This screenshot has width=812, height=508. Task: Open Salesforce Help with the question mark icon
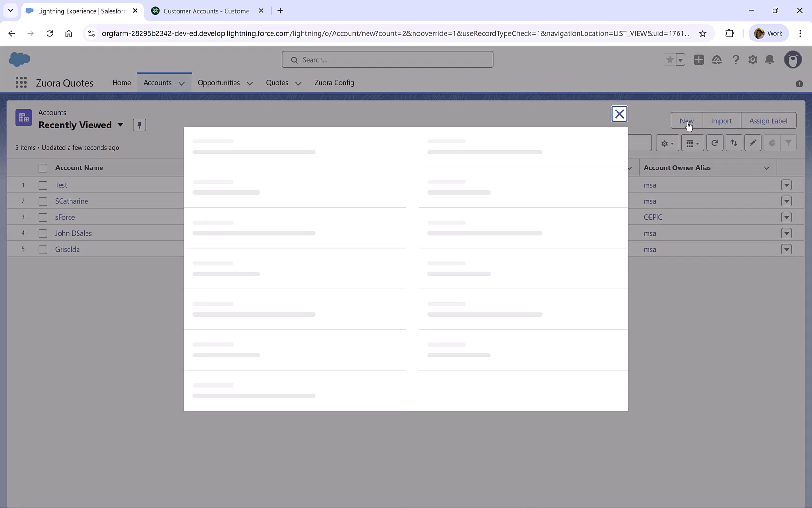click(735, 60)
